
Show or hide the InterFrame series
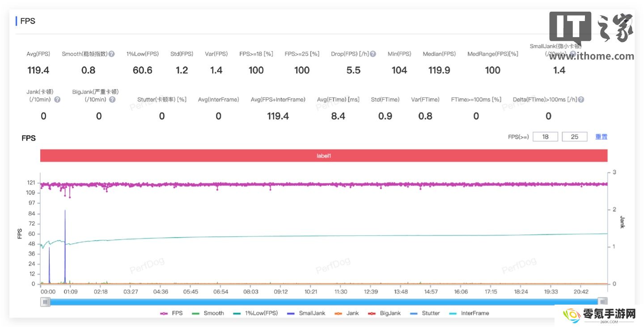[469, 313]
